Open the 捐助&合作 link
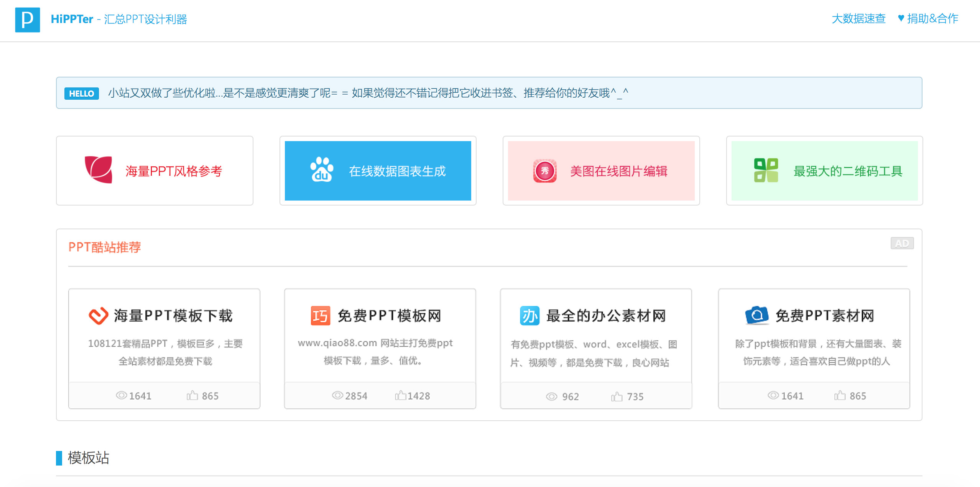This screenshot has height=487, width=980. [x=932, y=18]
